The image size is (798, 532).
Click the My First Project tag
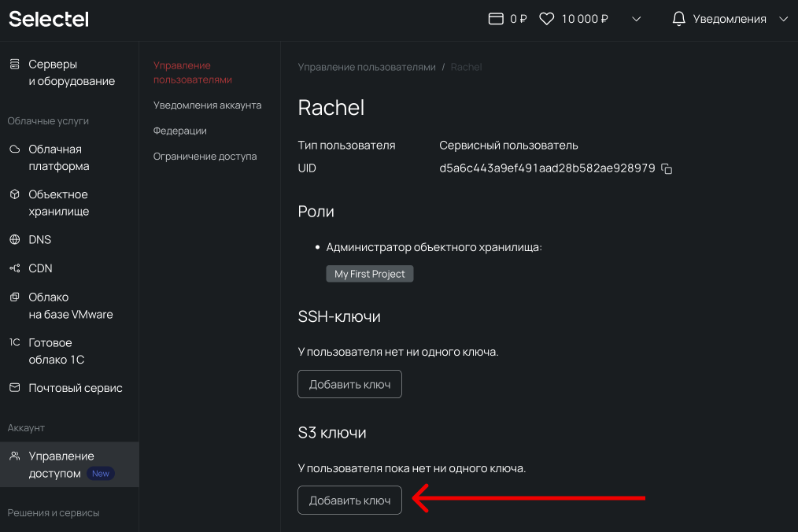click(369, 274)
